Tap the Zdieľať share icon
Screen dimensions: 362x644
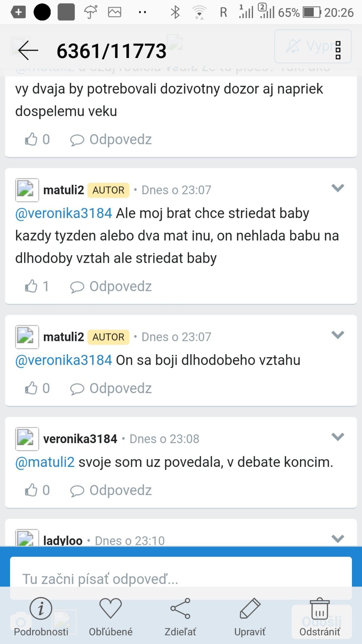point(180,609)
